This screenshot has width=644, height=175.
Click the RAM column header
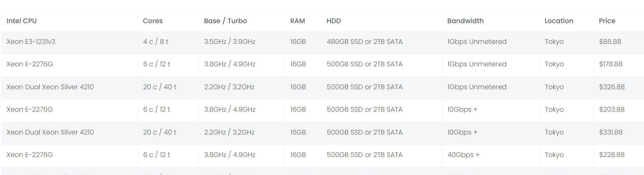click(297, 21)
